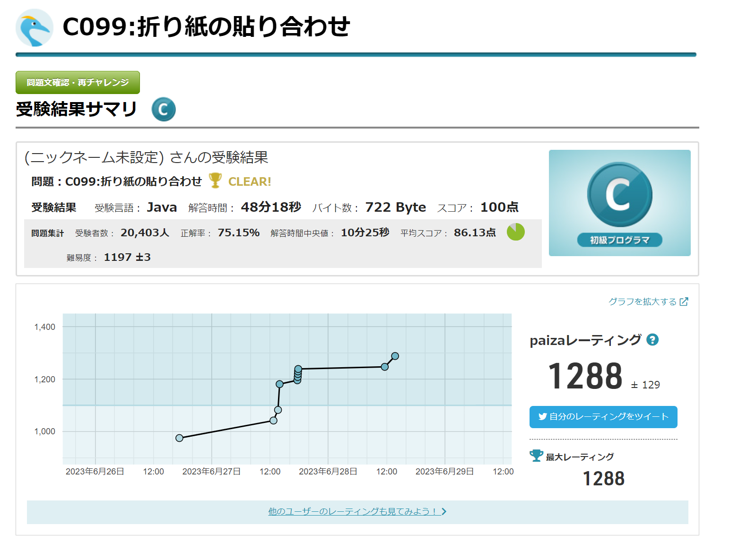This screenshot has height=560, width=730.
Task: Click the Twitter bird icon in tweet button
Action: (542, 417)
